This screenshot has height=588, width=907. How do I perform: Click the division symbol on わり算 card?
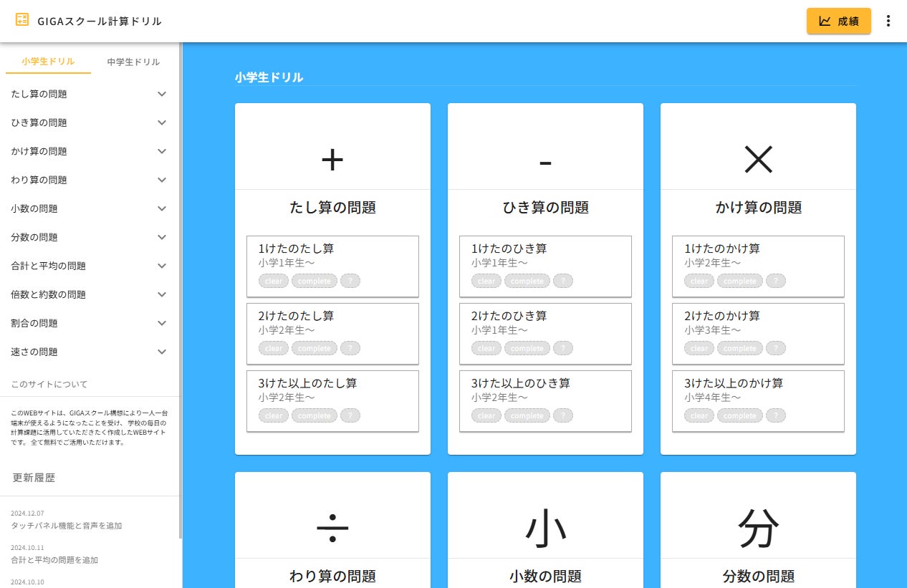[x=332, y=529]
